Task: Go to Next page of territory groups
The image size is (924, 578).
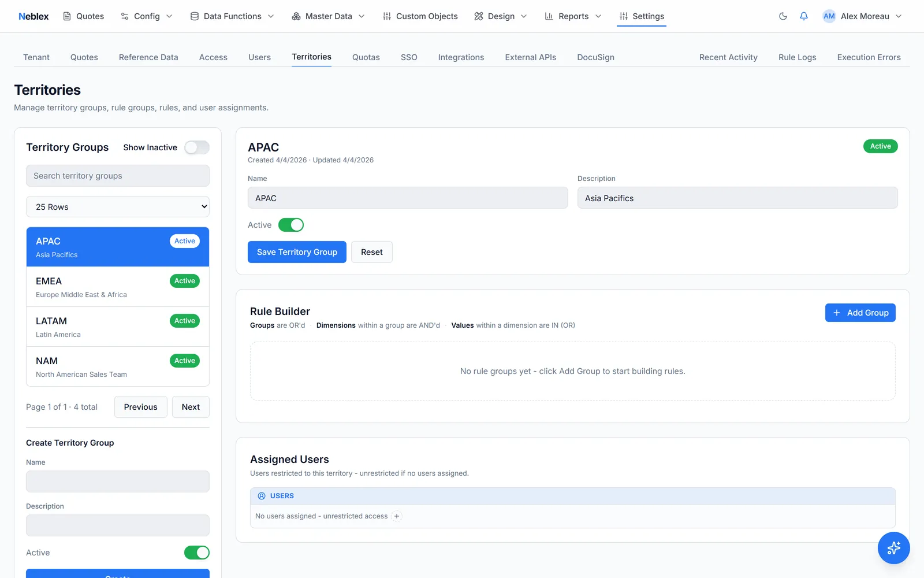Action: coord(191,407)
